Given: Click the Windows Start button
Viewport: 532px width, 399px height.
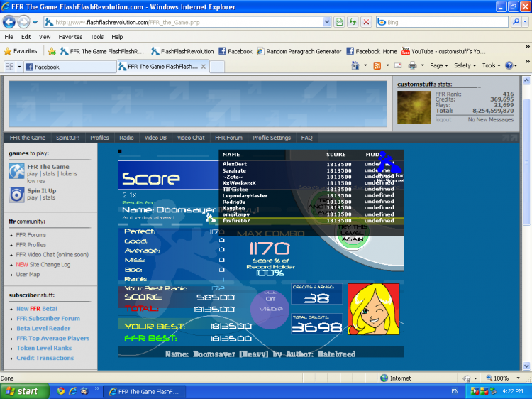Looking at the screenshot, I should 23,391.
